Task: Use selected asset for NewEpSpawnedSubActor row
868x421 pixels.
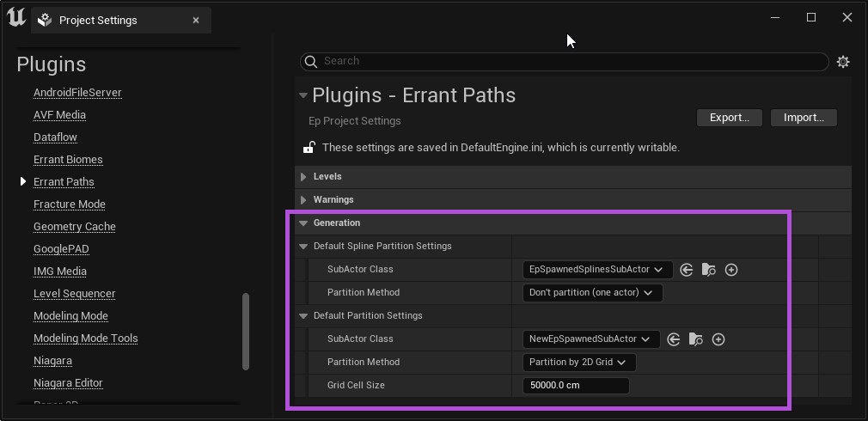Action: (674, 339)
